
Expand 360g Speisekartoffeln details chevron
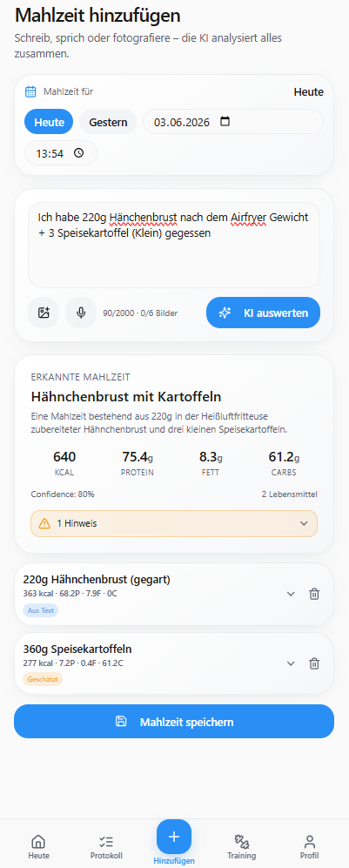(x=291, y=663)
